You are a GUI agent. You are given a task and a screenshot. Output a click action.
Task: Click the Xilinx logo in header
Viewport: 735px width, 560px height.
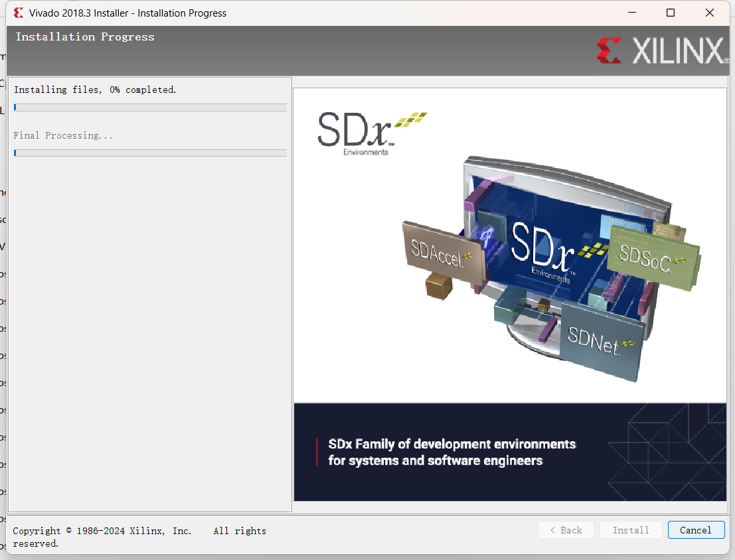[662, 50]
